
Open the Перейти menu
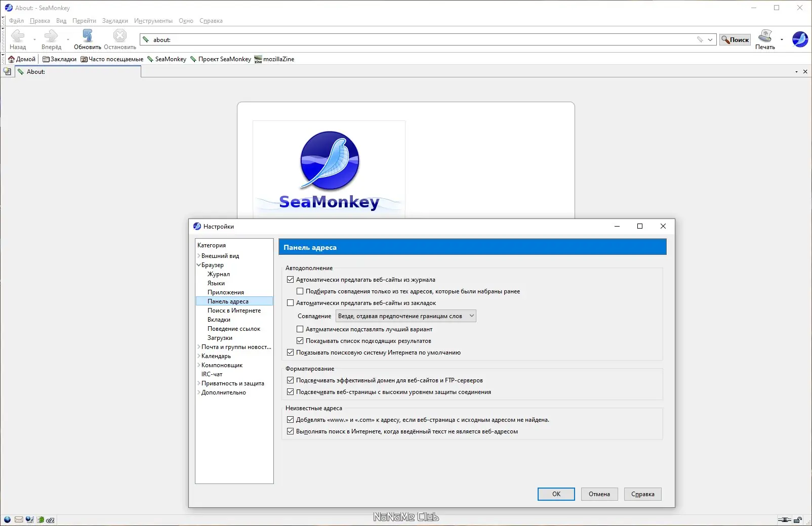pyautogui.click(x=84, y=21)
